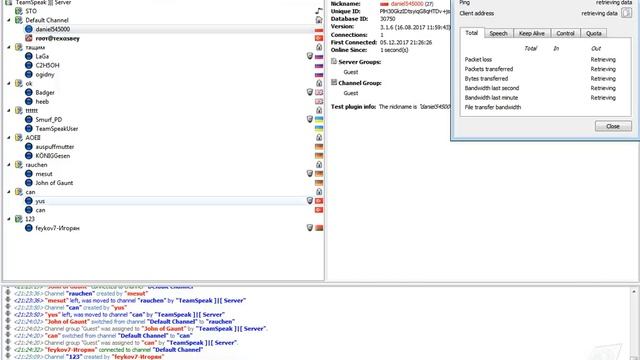Copy client address with the copy icon
640x360 pixels.
coord(626,13)
